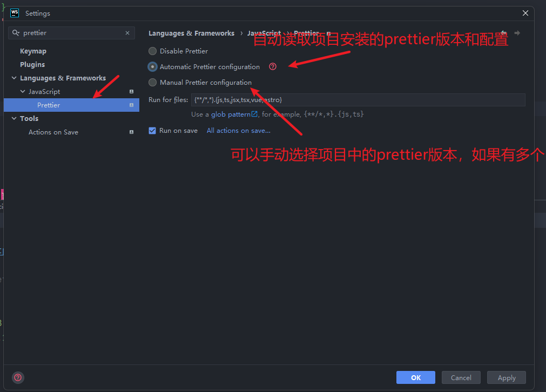Open help for Automatic Prettier configuration

(273, 66)
